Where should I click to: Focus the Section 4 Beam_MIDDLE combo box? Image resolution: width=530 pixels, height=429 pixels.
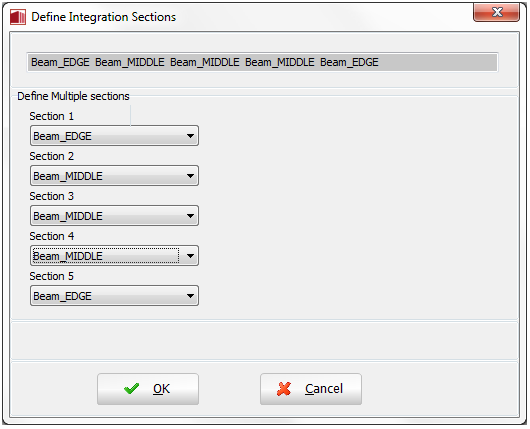pyautogui.click(x=114, y=256)
